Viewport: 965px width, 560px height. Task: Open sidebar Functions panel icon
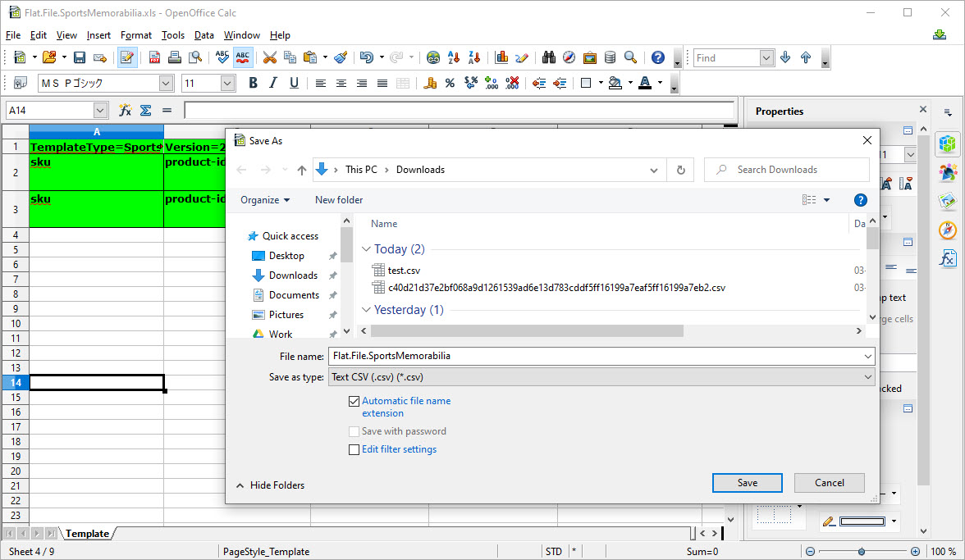948,258
